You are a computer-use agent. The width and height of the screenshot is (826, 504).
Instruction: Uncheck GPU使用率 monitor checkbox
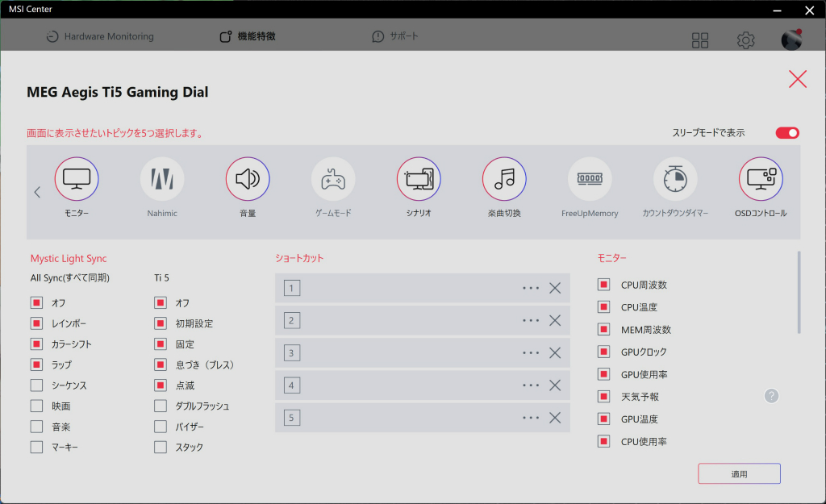[x=603, y=374]
